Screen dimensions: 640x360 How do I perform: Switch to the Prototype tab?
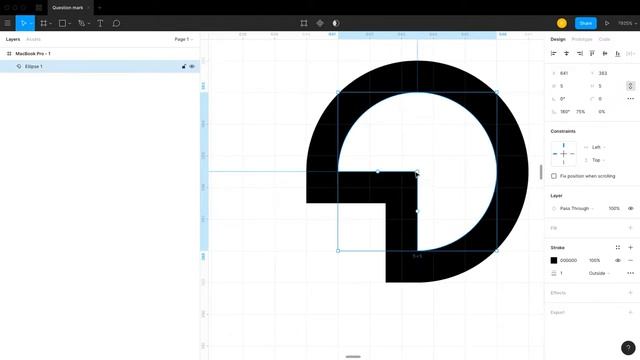582,39
